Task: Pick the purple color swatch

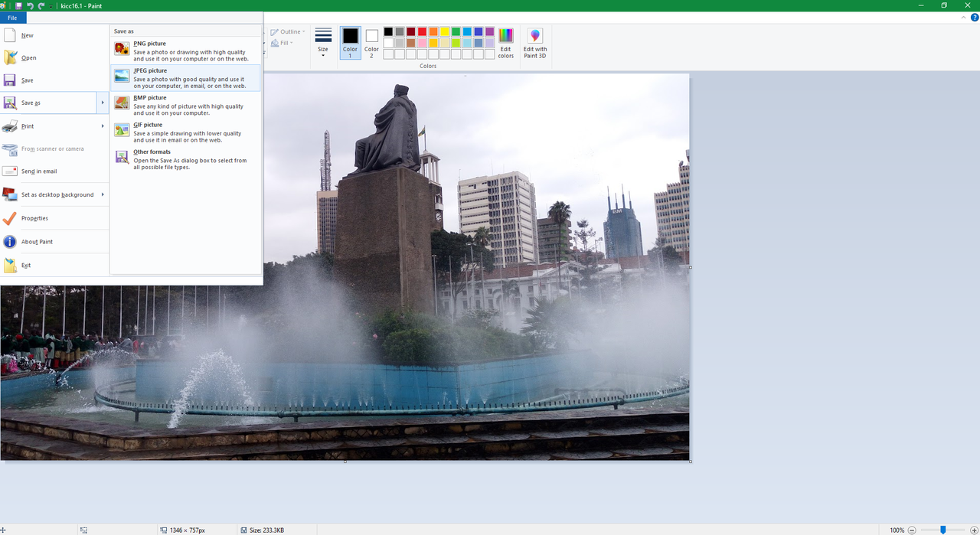Action: click(x=490, y=31)
